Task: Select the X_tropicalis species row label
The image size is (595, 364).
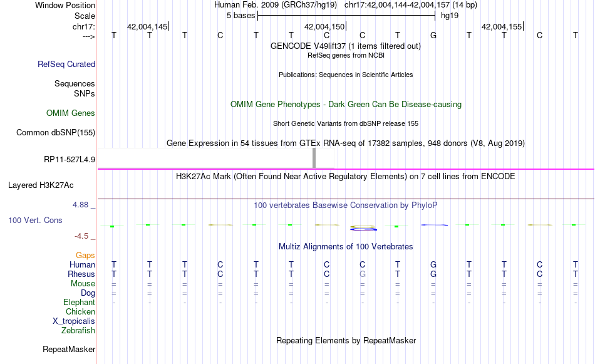Action: [74, 321]
